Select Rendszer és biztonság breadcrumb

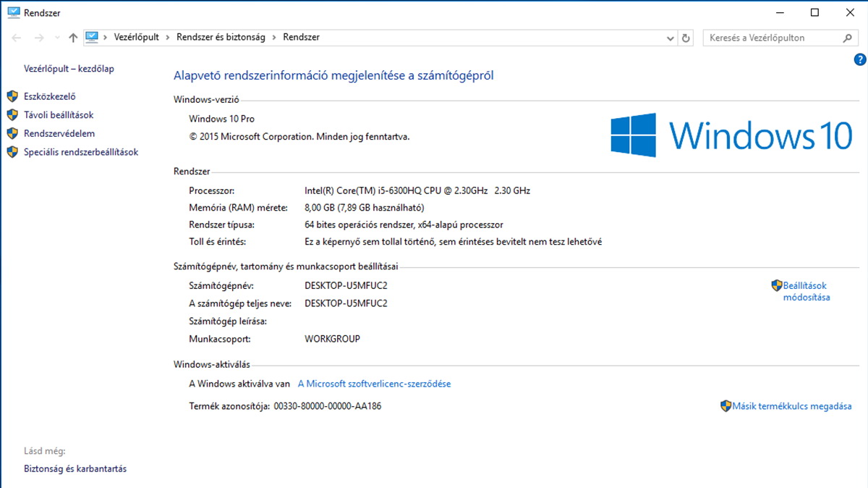click(221, 38)
